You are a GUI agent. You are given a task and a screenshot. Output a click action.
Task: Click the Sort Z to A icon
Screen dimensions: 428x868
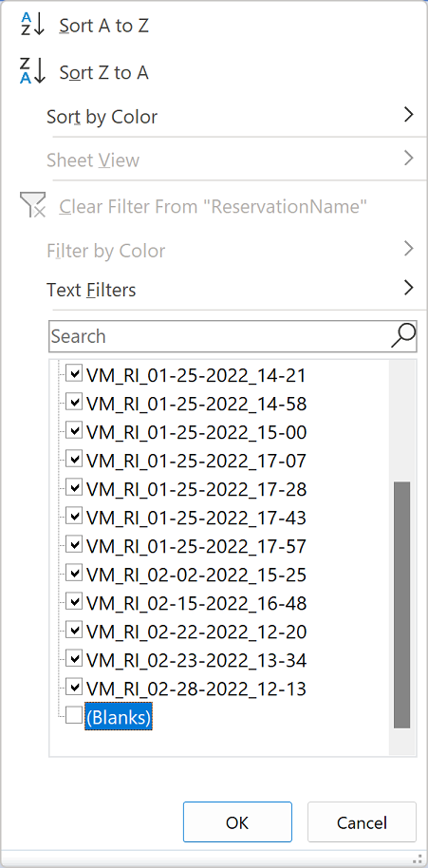[x=31, y=72]
